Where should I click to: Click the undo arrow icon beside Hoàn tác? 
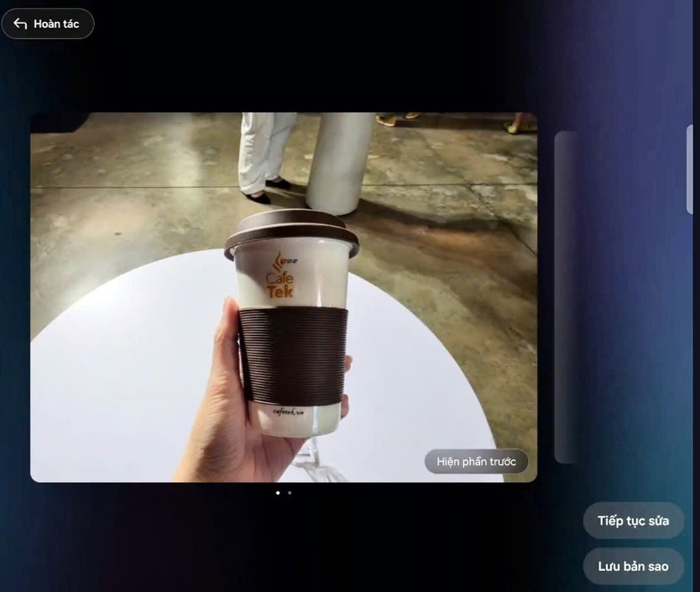(20, 24)
